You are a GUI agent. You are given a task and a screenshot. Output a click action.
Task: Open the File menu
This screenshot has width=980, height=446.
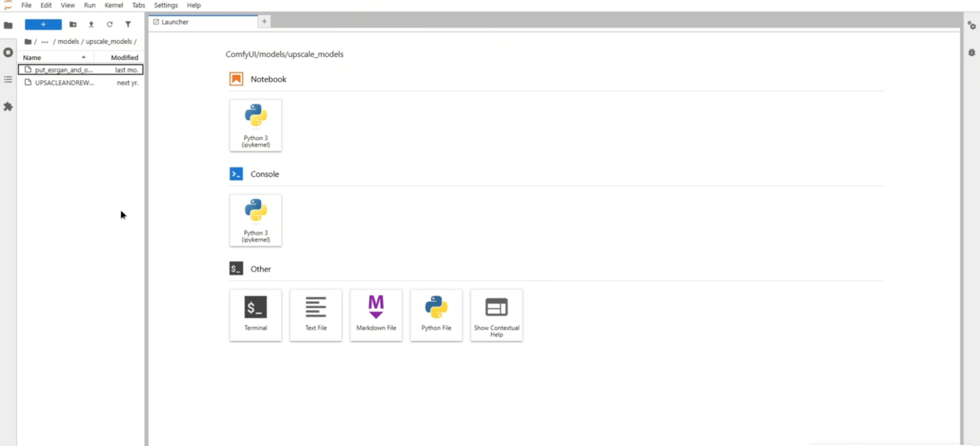point(26,5)
